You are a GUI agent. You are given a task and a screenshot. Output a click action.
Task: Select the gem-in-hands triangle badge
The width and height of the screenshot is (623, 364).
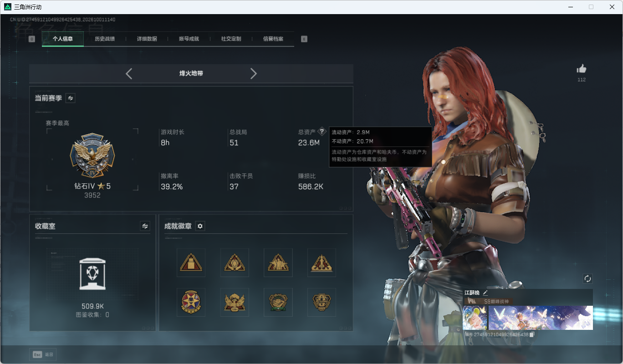[235, 263]
